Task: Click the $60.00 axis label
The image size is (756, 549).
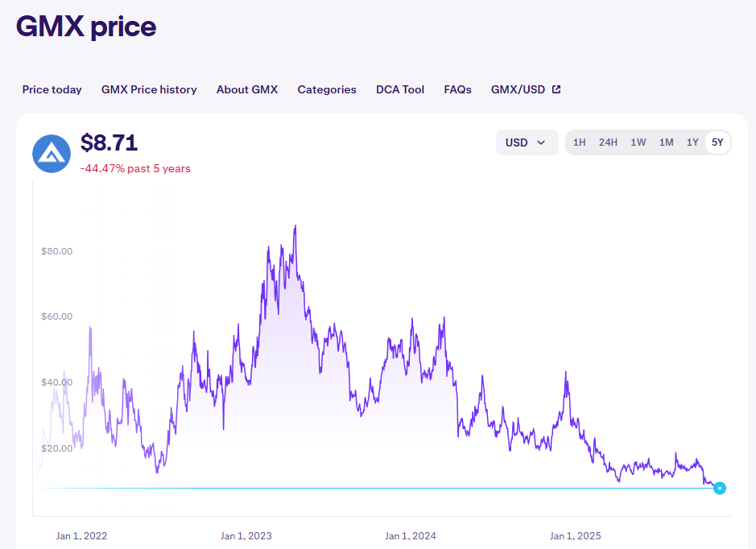Action: tap(57, 316)
